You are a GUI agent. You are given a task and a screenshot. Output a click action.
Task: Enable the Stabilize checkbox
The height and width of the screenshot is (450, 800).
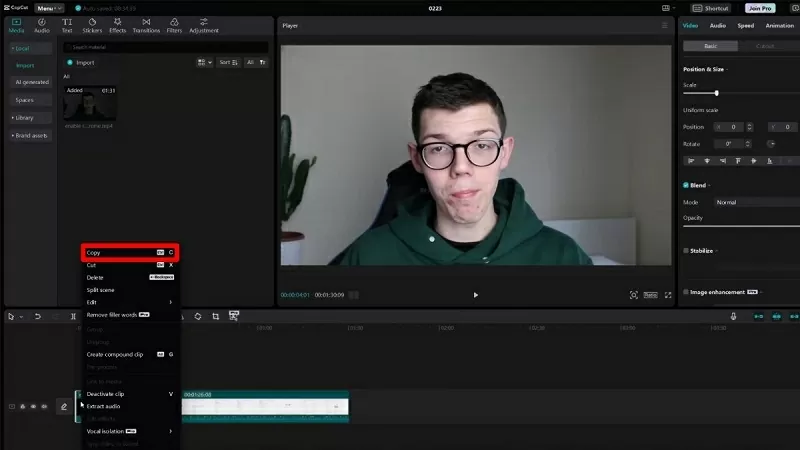[x=686, y=250]
